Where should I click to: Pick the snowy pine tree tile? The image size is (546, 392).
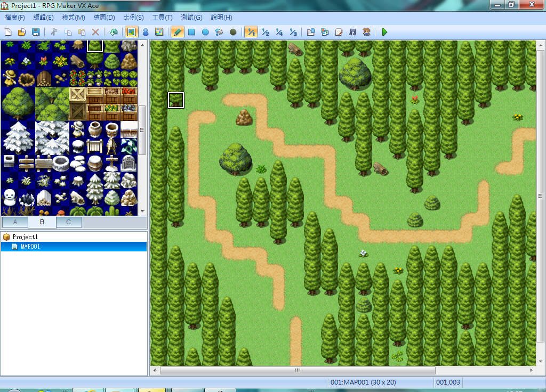click(18, 137)
